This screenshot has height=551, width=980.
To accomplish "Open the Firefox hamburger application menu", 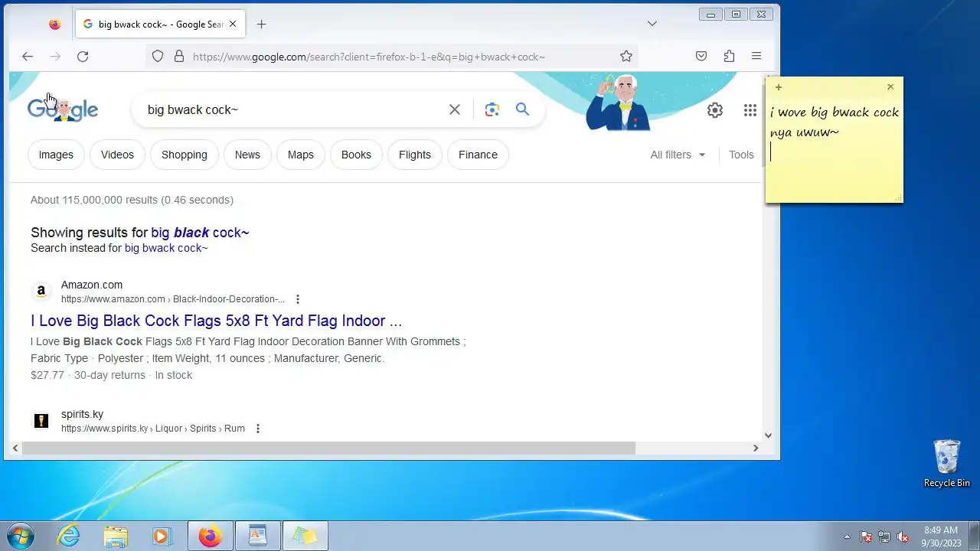I will pyautogui.click(x=756, y=56).
